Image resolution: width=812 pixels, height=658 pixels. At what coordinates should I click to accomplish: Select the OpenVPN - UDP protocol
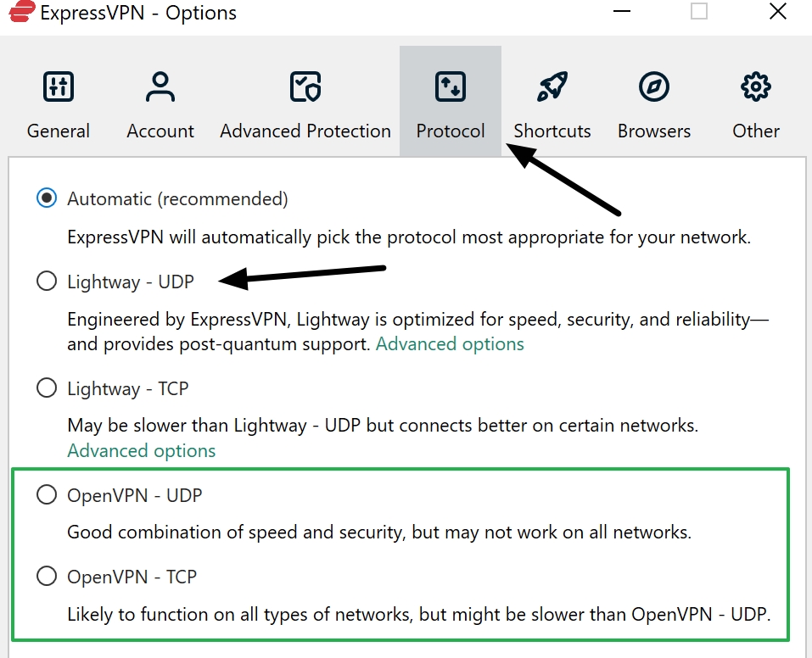point(47,494)
